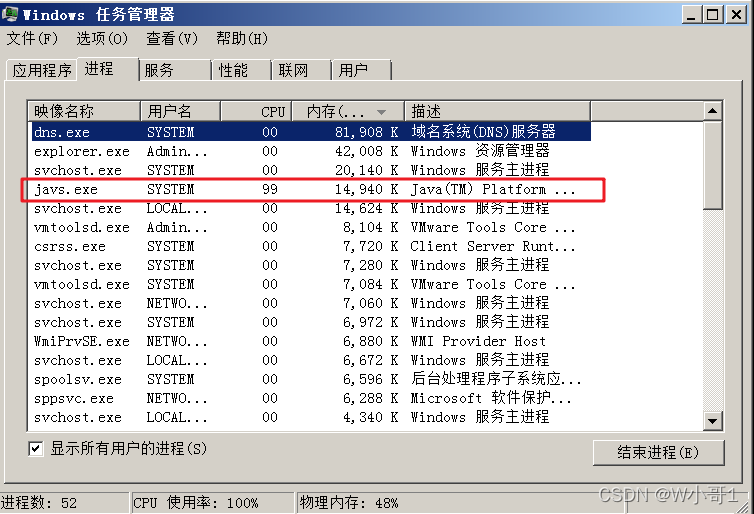The image size is (754, 514).
Task: Select svchost.exe row with 14,624 K
Action: tap(311, 208)
